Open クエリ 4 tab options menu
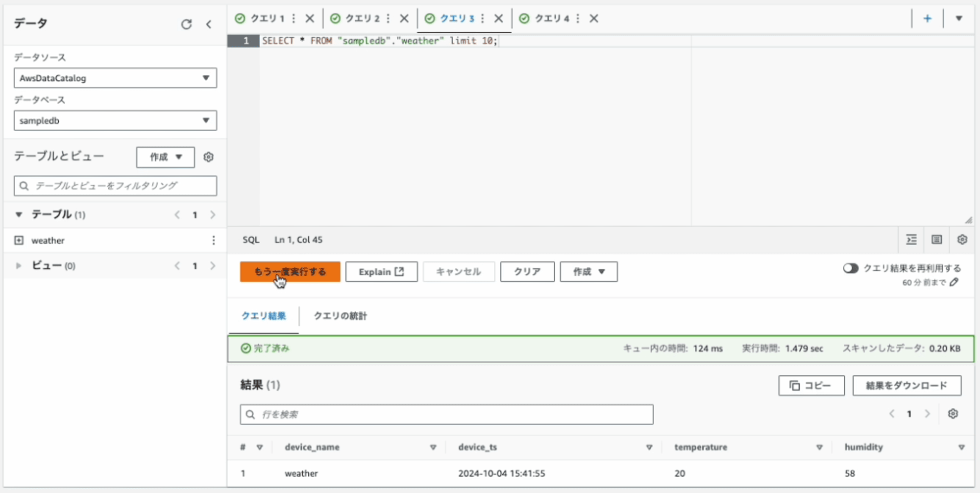This screenshot has height=493, width=980. (578, 19)
